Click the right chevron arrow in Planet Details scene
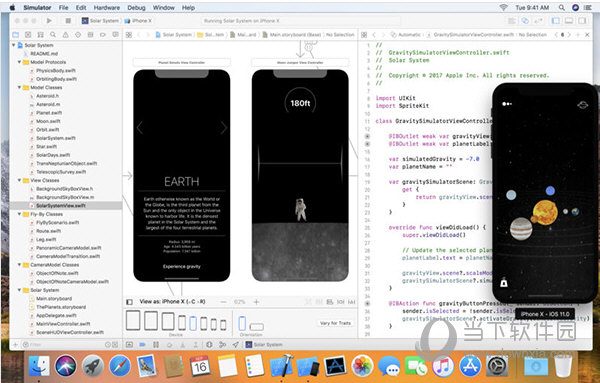600x383 pixels. [x=223, y=128]
